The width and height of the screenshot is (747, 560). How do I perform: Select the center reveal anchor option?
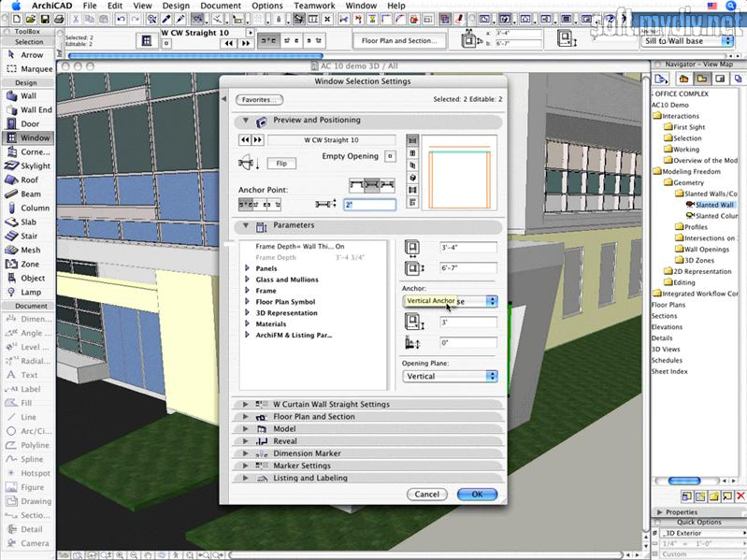(x=372, y=185)
